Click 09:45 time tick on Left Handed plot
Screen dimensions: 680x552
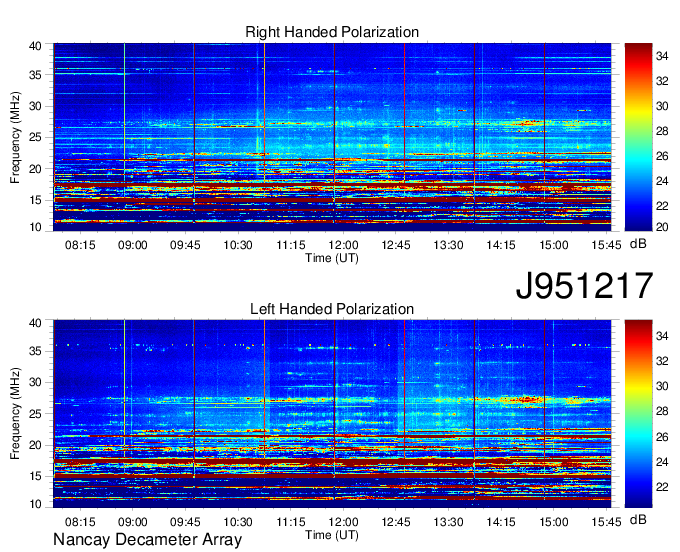tap(185, 522)
